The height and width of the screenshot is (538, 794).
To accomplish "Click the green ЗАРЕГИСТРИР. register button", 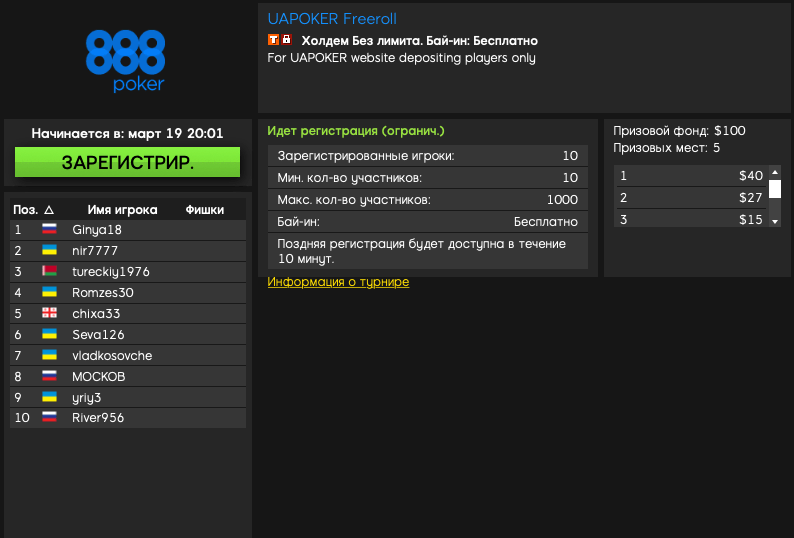I will coord(128,162).
